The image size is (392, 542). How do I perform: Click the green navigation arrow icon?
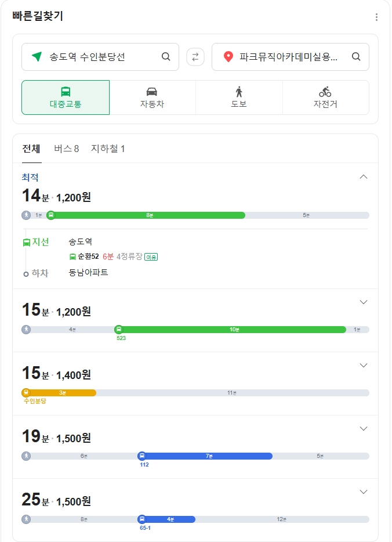pyautogui.click(x=37, y=57)
